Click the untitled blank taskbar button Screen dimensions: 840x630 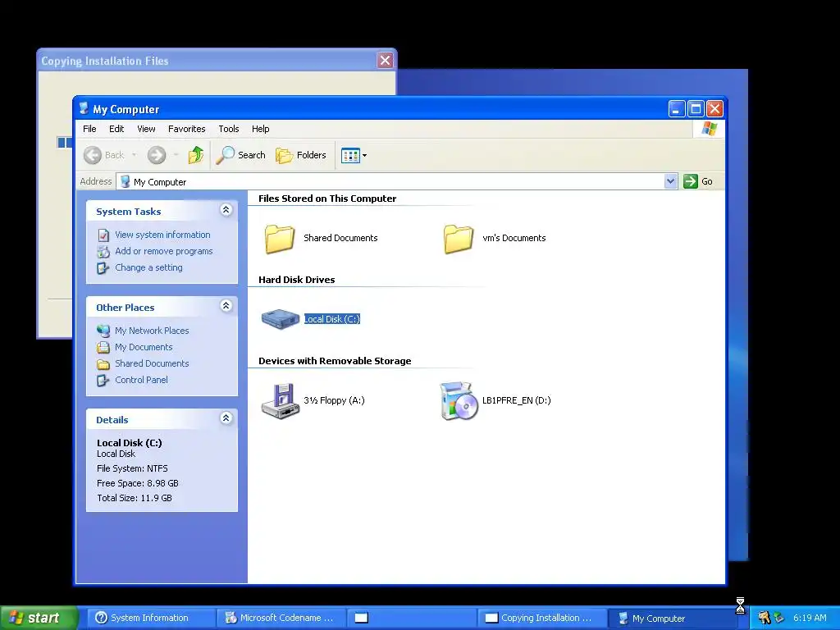(411, 618)
